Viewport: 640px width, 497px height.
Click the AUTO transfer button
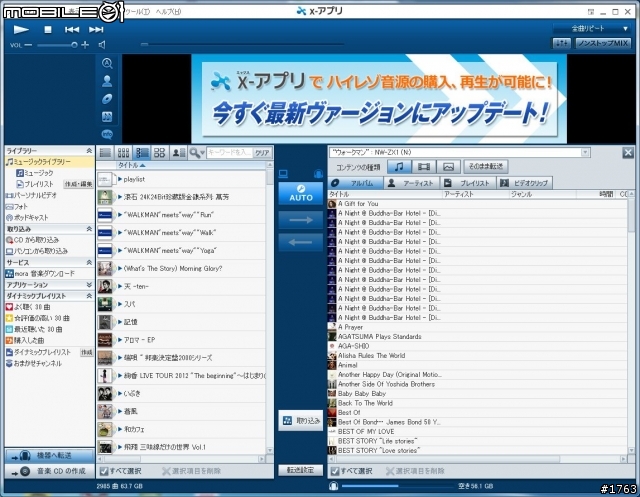coord(301,193)
